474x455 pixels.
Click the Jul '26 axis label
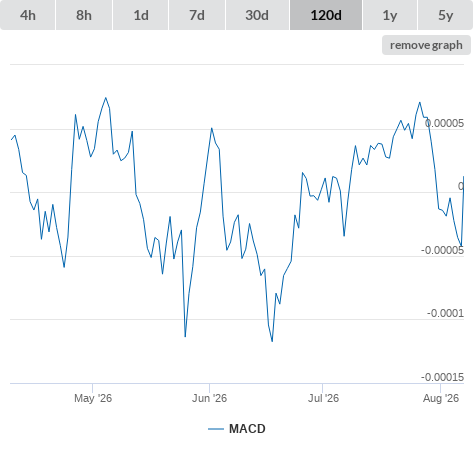[x=323, y=398]
